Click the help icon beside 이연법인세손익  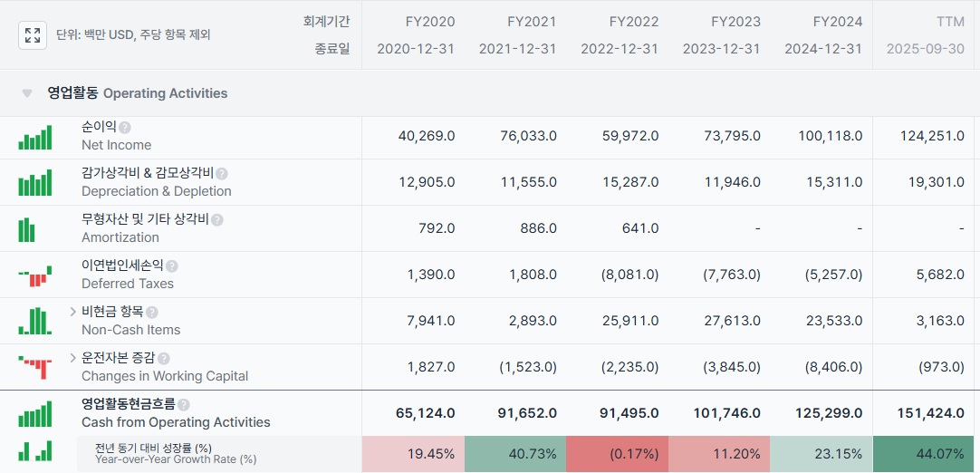[172, 266]
